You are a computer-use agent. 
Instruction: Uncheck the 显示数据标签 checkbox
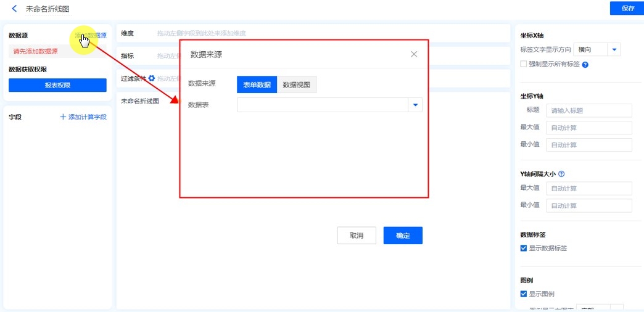(x=524, y=248)
